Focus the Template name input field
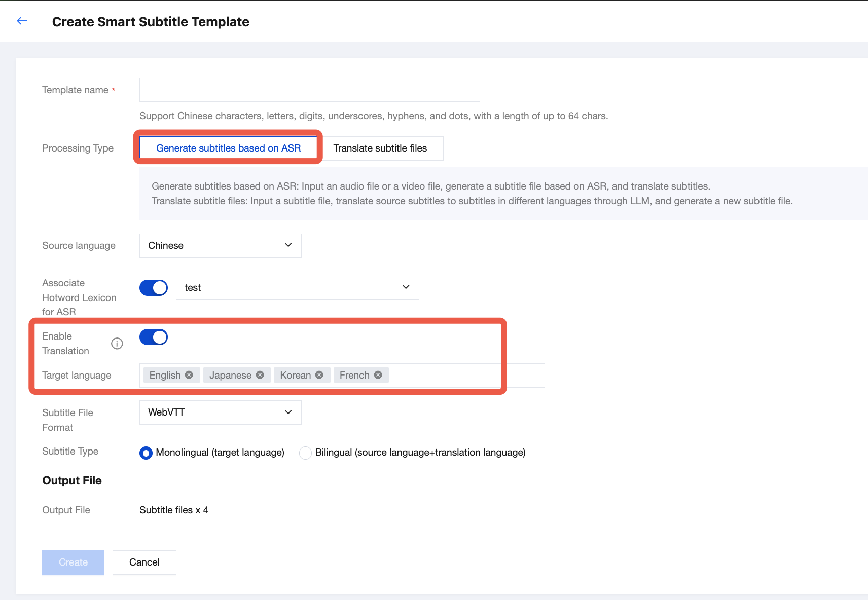 (x=309, y=90)
